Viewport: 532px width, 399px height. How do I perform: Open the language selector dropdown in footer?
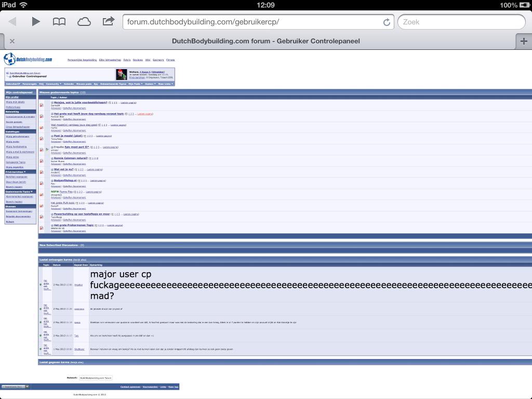click(x=15, y=387)
